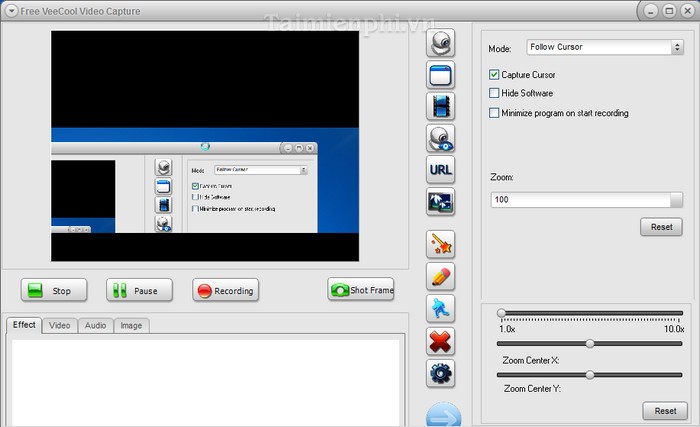Click the Zoom Center Y slider handle
This screenshot has width=700, height=427.
[x=590, y=375]
